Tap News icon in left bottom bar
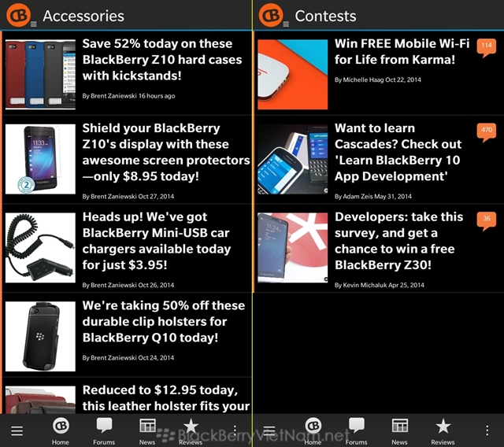504x447 pixels. 147,431
